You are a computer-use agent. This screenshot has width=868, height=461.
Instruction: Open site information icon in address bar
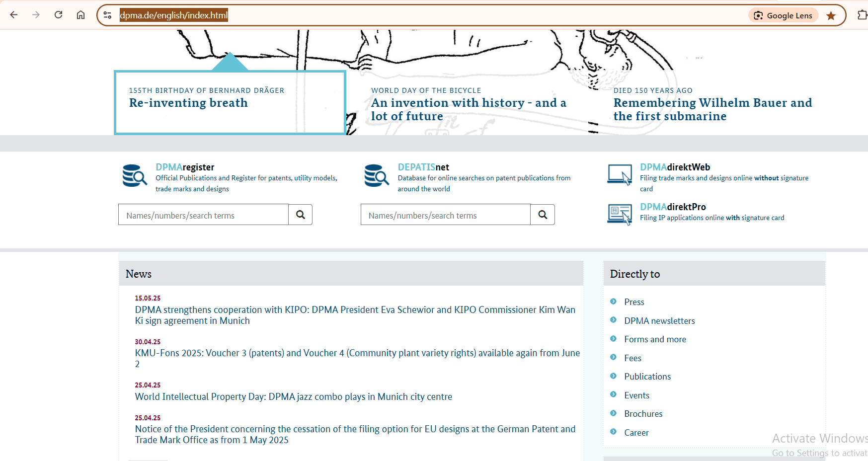107,15
